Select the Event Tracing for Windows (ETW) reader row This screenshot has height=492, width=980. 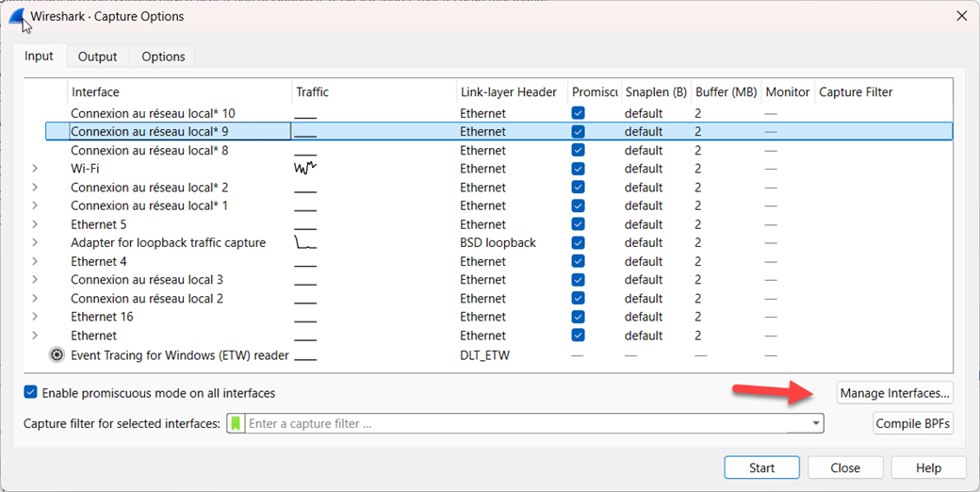[498, 355]
